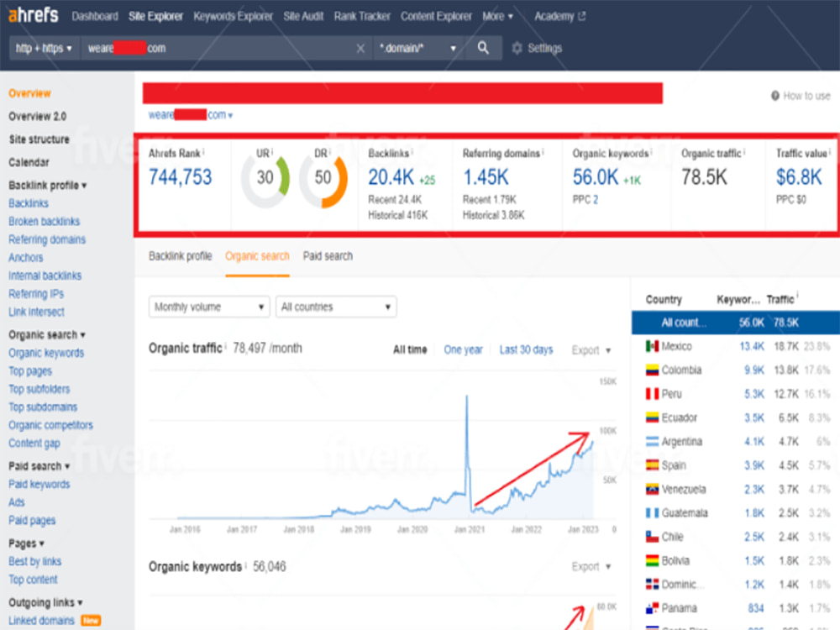840x630 pixels.
Task: Collapse the Paid search sidebar section
Action: pyautogui.click(x=39, y=466)
